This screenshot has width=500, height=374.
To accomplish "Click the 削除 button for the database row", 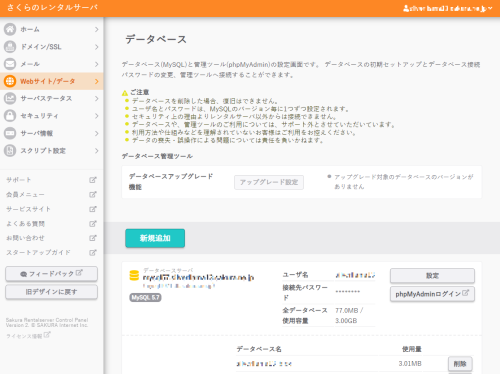I will tap(460, 364).
